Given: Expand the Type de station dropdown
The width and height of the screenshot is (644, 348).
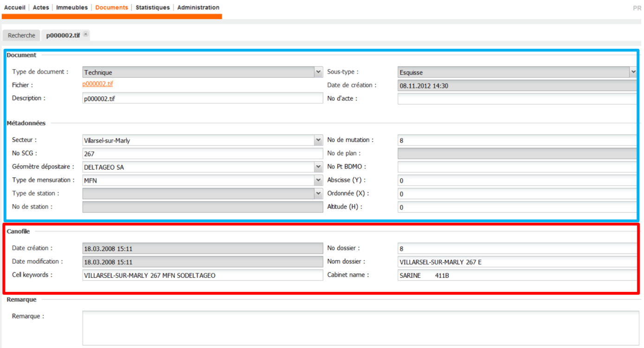Looking at the screenshot, I should 318,193.
